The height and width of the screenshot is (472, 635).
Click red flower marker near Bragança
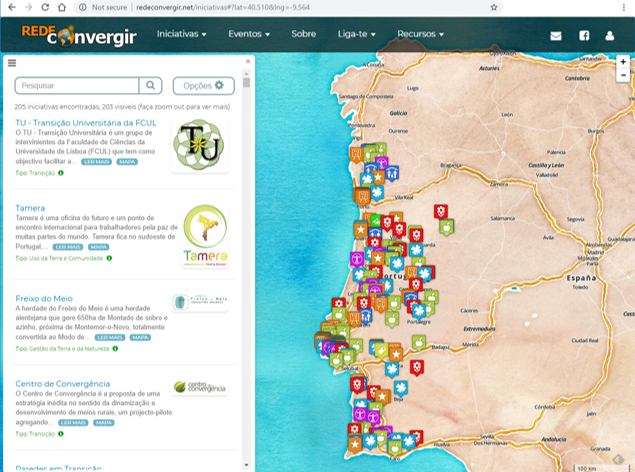click(x=441, y=211)
